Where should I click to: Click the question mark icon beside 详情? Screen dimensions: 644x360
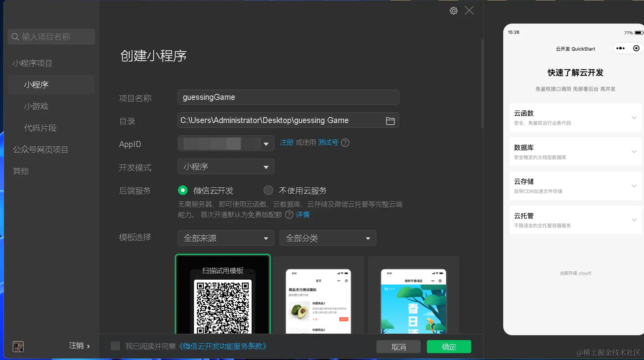click(x=289, y=215)
